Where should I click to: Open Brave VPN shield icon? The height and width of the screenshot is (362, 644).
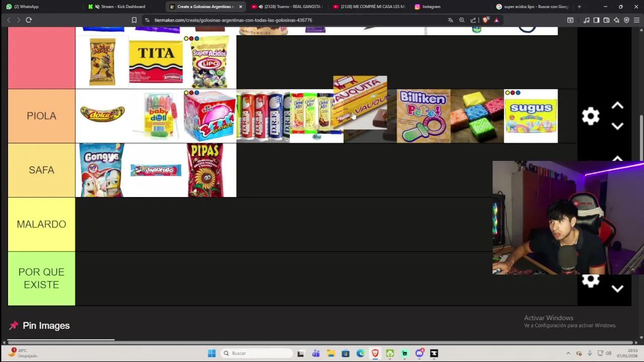point(626,20)
